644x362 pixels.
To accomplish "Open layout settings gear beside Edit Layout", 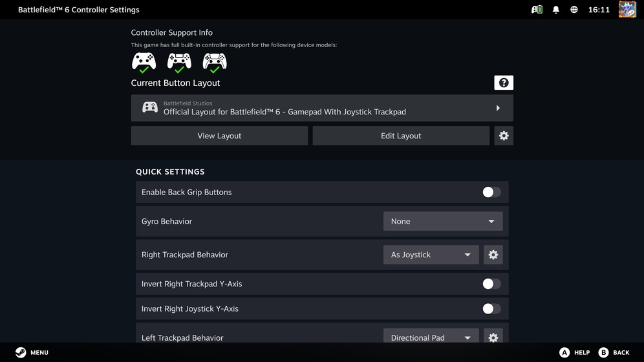I will [504, 136].
